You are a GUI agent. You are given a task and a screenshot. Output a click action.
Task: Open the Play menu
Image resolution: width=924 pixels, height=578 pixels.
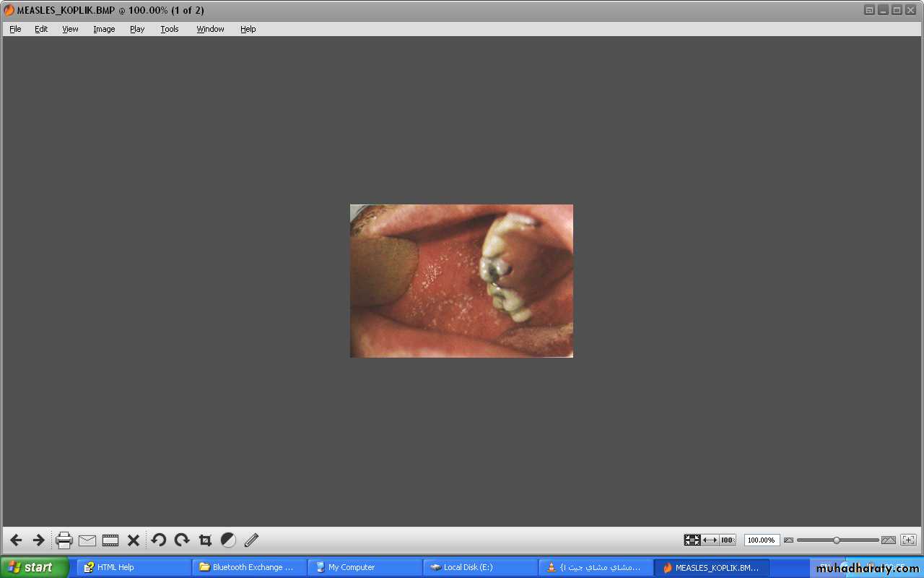[x=137, y=29]
